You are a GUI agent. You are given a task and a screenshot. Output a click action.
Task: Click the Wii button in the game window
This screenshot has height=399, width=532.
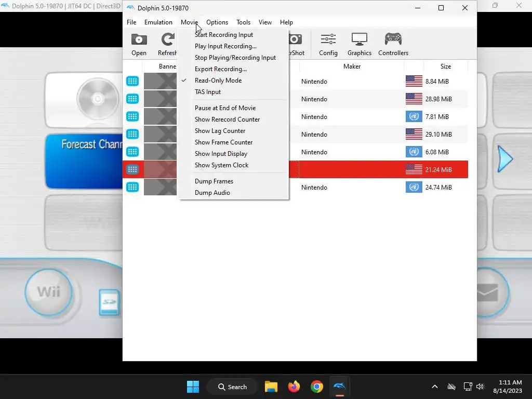click(x=48, y=292)
